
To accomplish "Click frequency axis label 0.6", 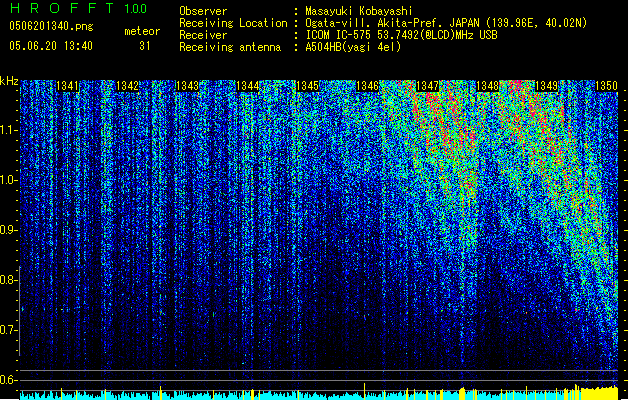I will pos(8,380).
